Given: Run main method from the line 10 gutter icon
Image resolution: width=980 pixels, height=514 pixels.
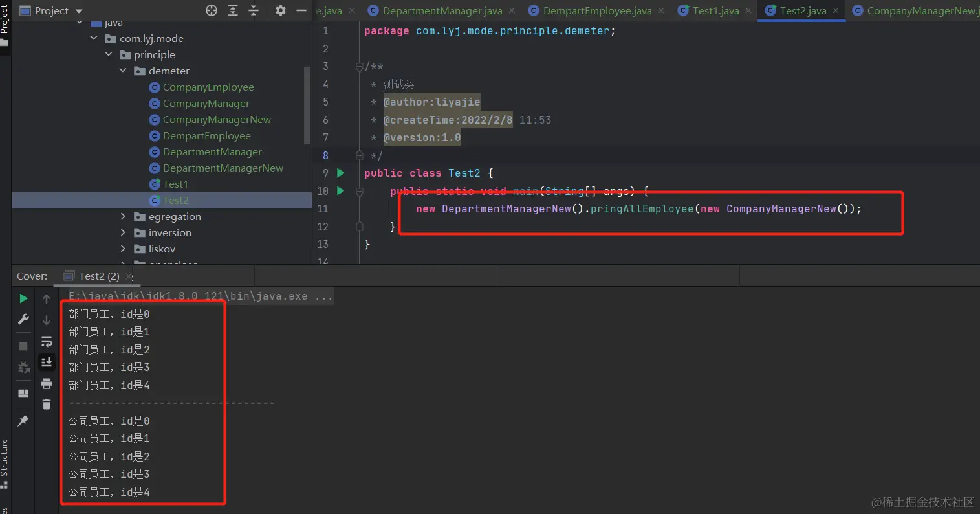Looking at the screenshot, I should (341, 191).
